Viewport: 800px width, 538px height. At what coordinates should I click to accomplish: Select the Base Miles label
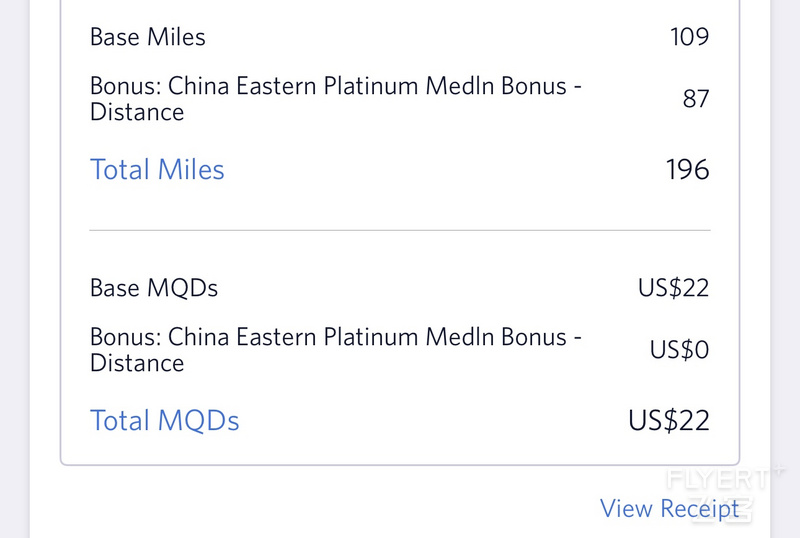[x=147, y=37]
